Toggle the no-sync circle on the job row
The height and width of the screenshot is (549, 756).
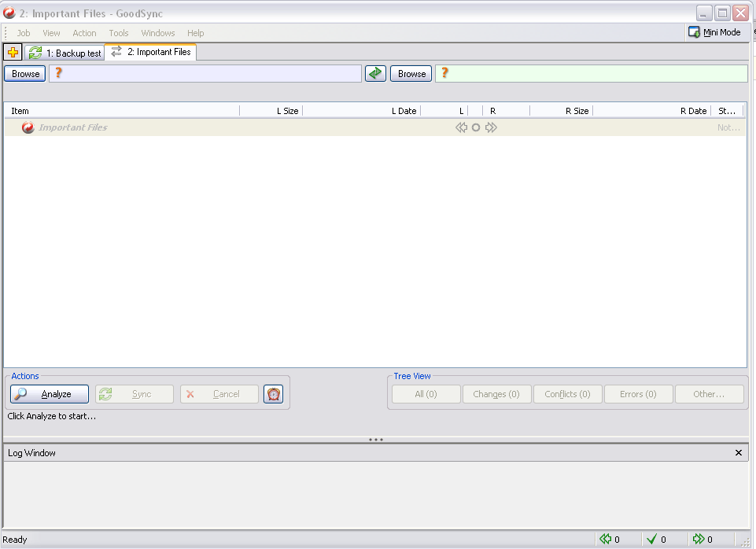click(x=475, y=127)
